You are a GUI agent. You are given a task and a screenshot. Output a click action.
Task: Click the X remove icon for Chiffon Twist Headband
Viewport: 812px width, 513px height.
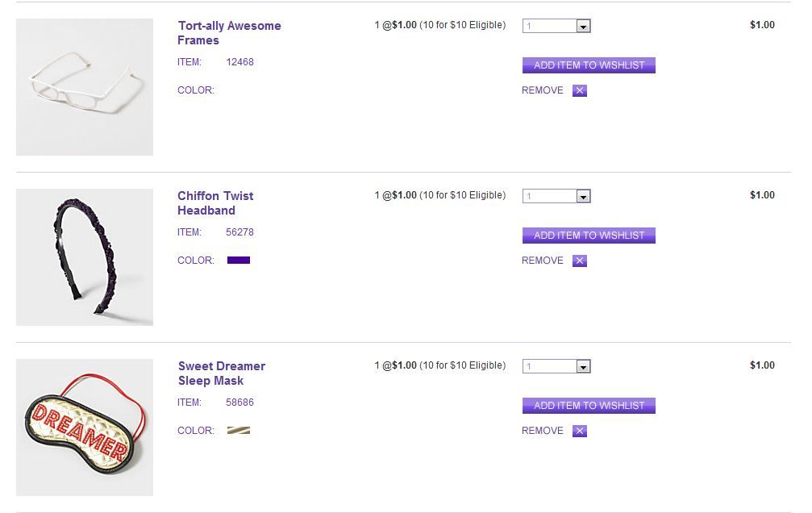[x=580, y=261]
